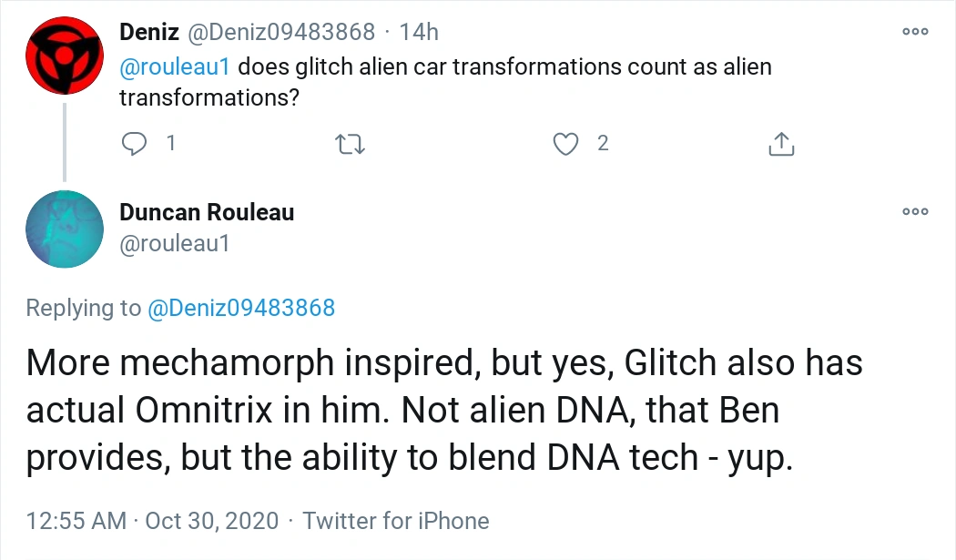Open Duncan Rouleau's avatar

coord(63,229)
